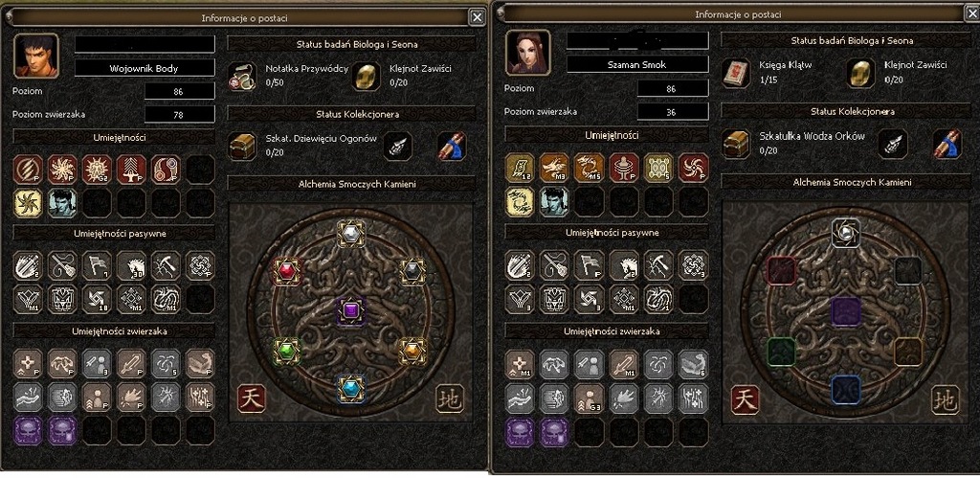Image resolution: width=980 pixels, height=478 pixels.
Task: Click Klejnot Zawiści gem in left window
Action: [367, 76]
